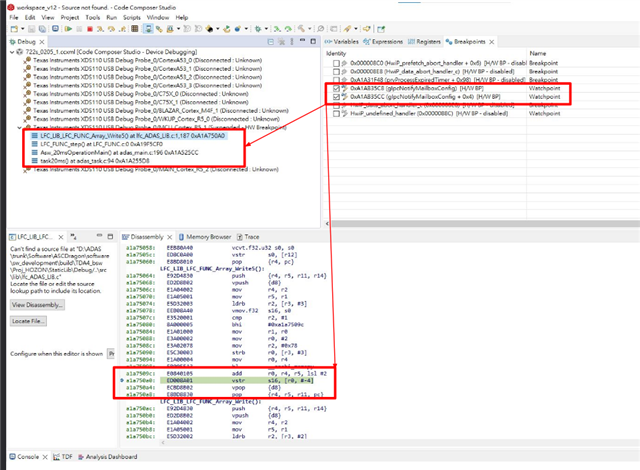Screen dimensions: 640x470
Task: Click the Save icon in toolbar
Action: click(31, 29)
